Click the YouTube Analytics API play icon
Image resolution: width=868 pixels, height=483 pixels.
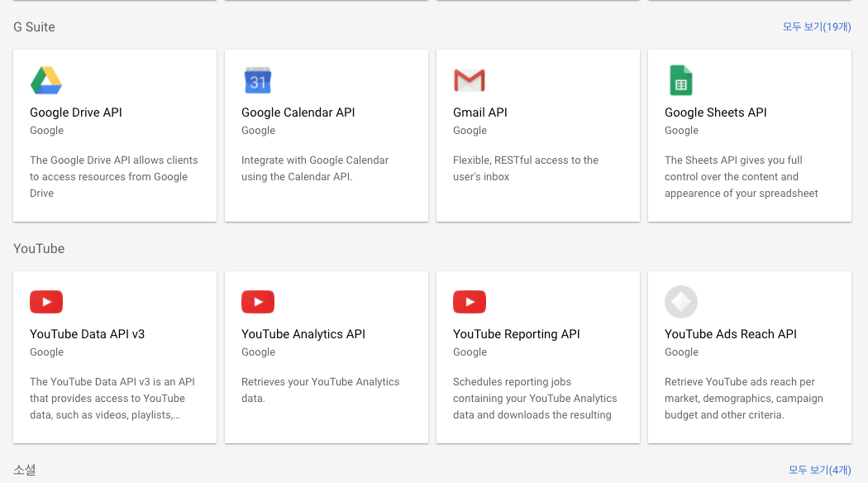pos(258,302)
